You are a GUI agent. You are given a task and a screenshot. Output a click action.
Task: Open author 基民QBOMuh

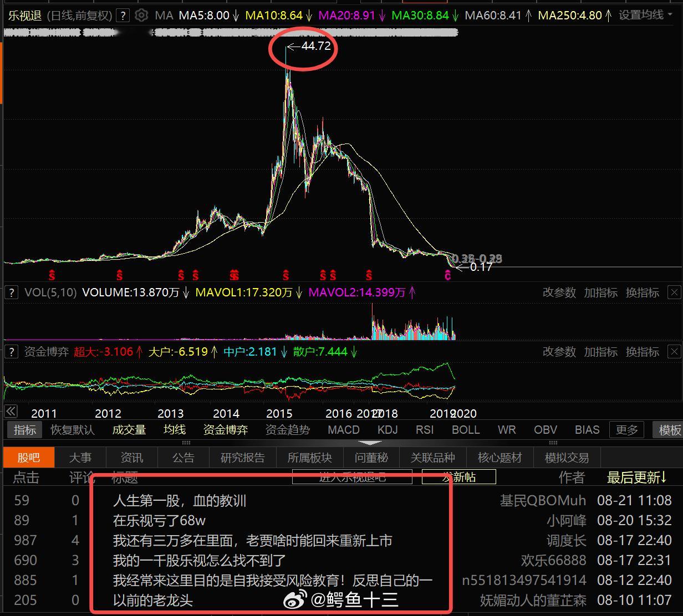coord(543,501)
